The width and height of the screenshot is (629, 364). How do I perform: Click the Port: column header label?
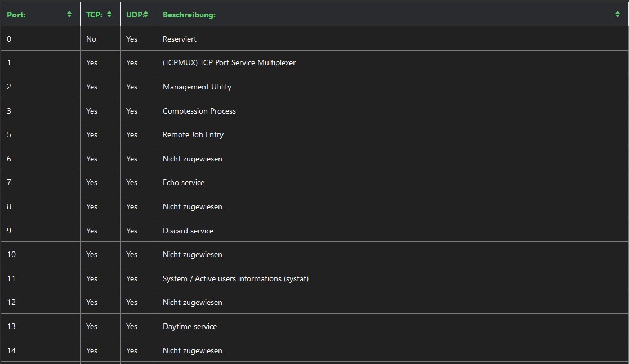(16, 15)
